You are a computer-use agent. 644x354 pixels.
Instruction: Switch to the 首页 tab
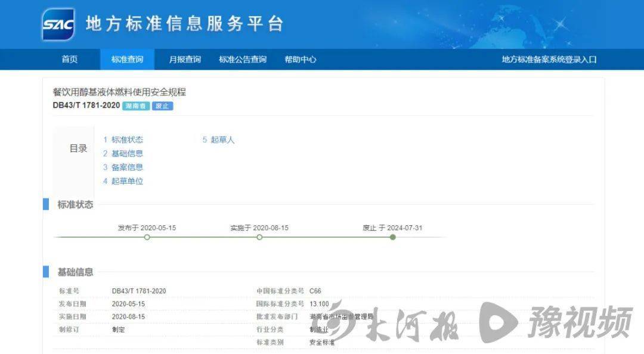(x=70, y=60)
